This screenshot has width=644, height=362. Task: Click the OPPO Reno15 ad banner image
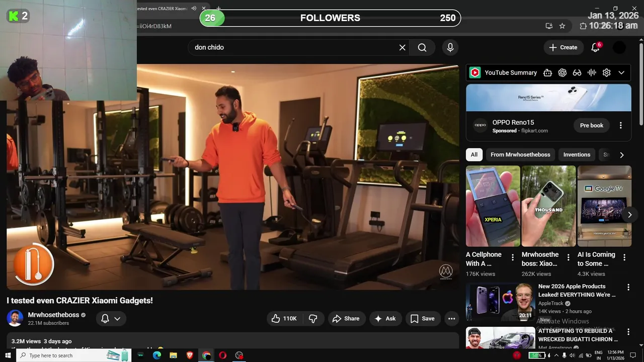(x=548, y=98)
